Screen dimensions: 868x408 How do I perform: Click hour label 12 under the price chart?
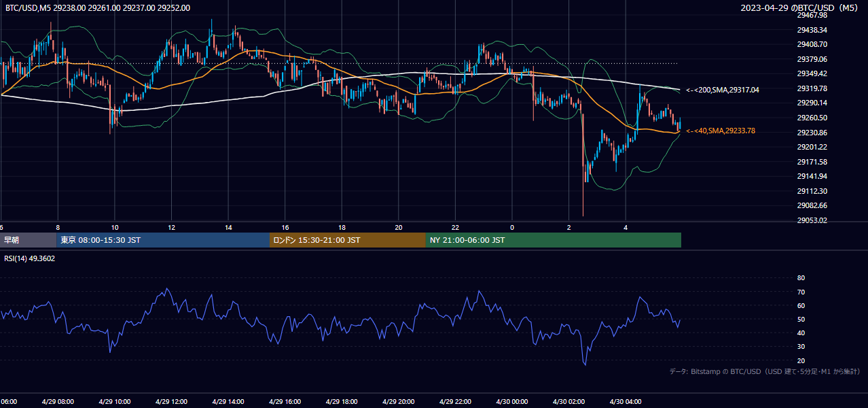click(x=171, y=227)
